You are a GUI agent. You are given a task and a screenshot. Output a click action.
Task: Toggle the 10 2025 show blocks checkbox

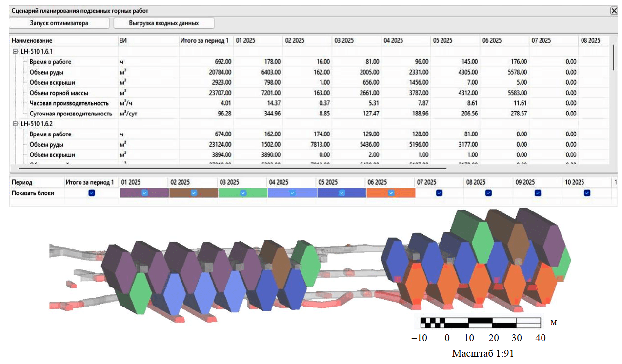click(x=587, y=193)
